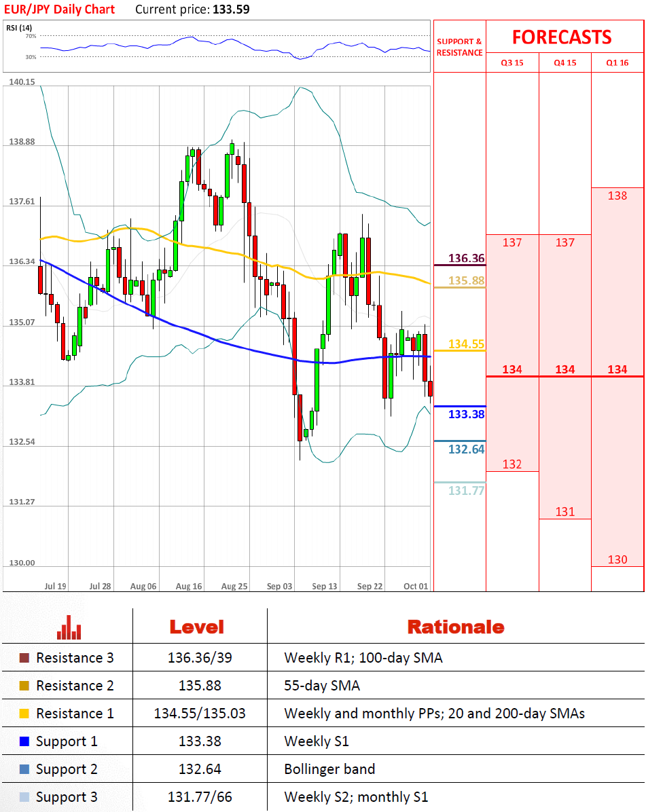Click rationale '55-day SMA'
Viewport: 646px width, 812px height.
[322, 686]
